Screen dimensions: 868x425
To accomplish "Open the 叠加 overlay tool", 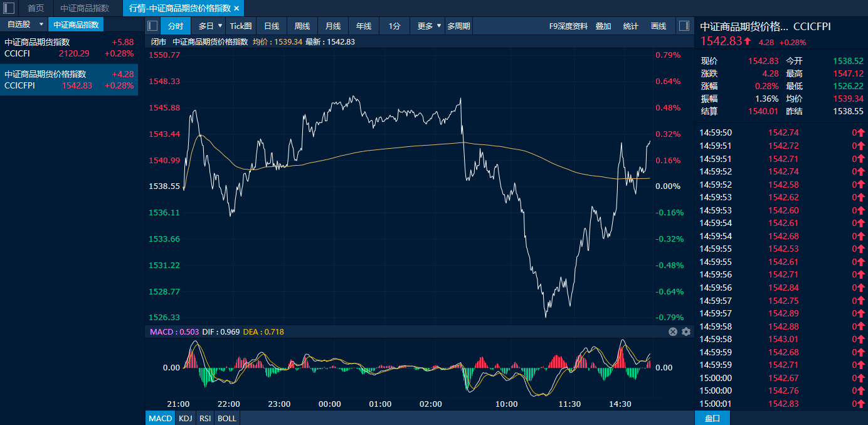I will [603, 26].
